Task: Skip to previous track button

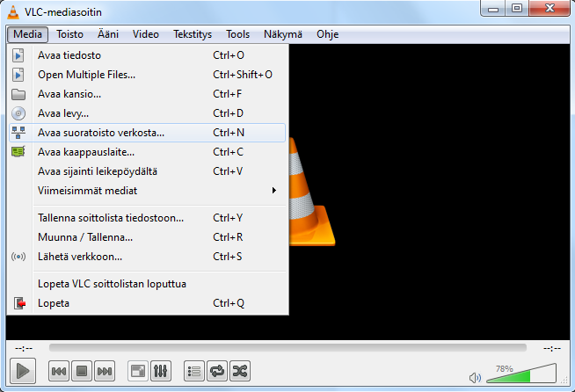Action: pos(59,371)
